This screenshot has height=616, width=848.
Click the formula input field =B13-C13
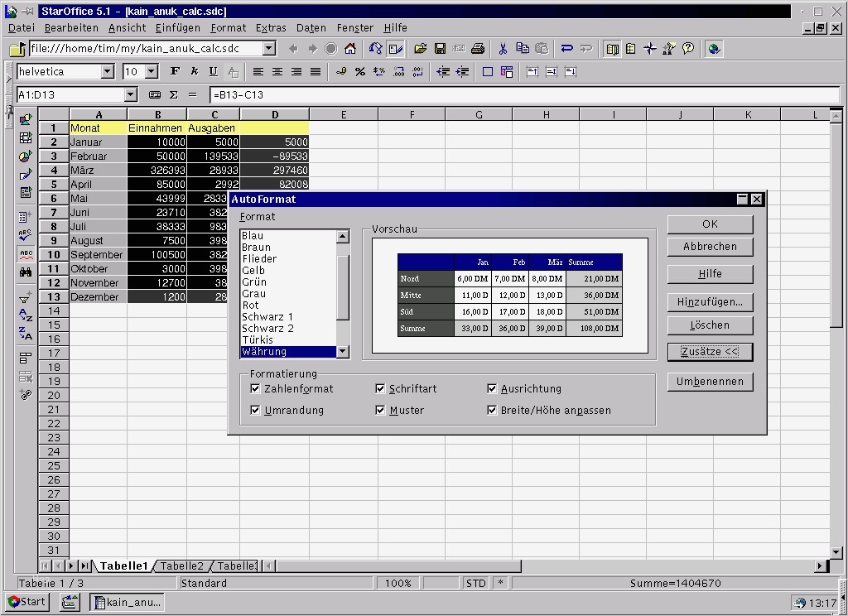[x=524, y=94]
